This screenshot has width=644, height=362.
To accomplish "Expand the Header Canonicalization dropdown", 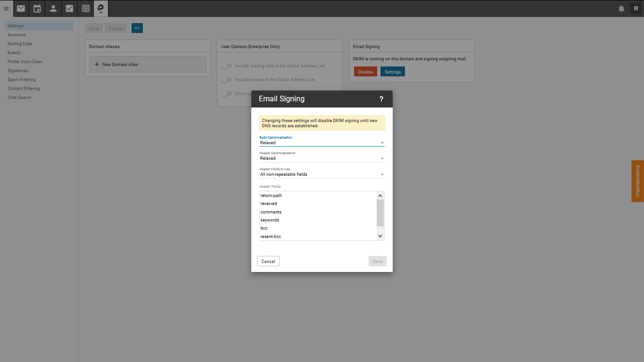I will pyautogui.click(x=322, y=158).
